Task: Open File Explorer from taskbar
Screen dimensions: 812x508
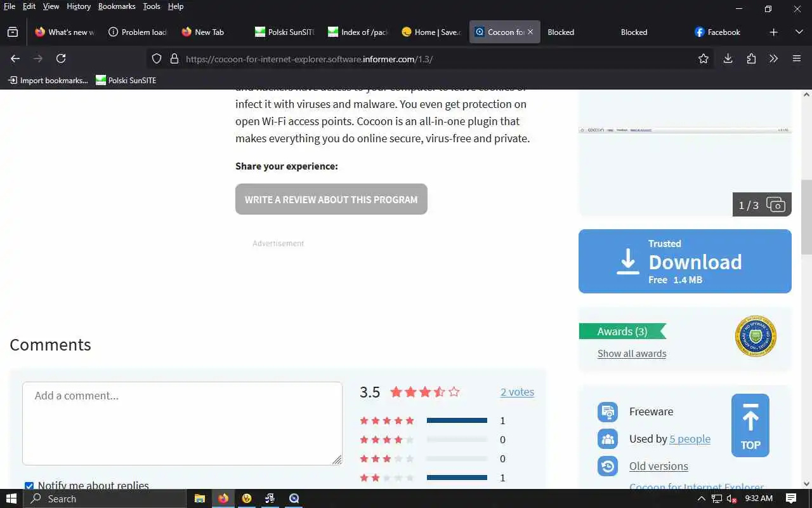Action: (x=199, y=498)
